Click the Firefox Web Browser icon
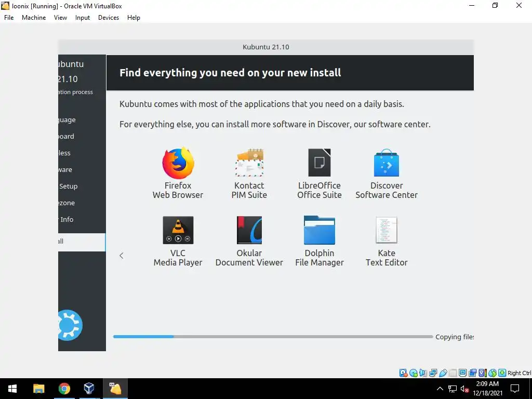 178,163
